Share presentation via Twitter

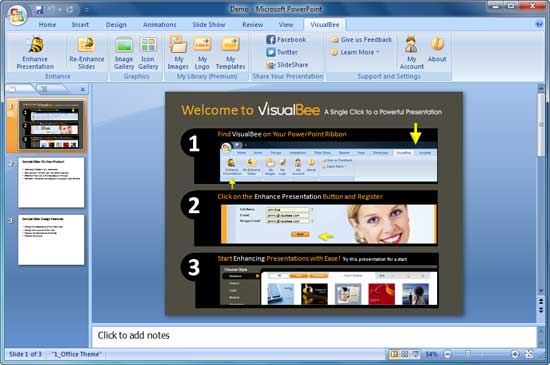(x=282, y=52)
